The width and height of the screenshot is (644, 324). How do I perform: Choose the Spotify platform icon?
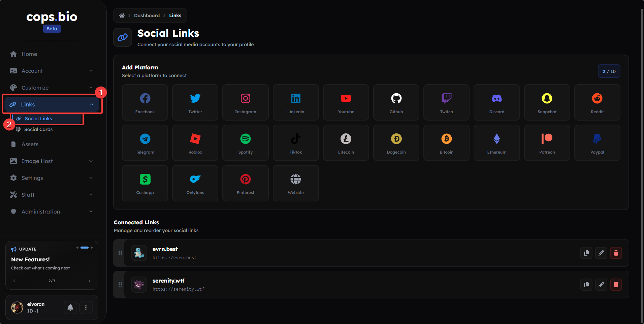click(x=245, y=143)
